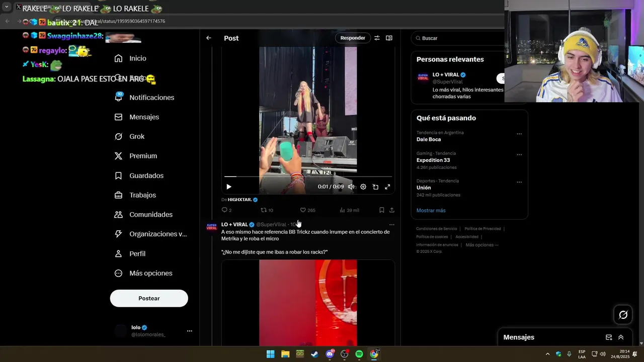Mute the video sound
The height and width of the screenshot is (362, 644).
point(351,187)
